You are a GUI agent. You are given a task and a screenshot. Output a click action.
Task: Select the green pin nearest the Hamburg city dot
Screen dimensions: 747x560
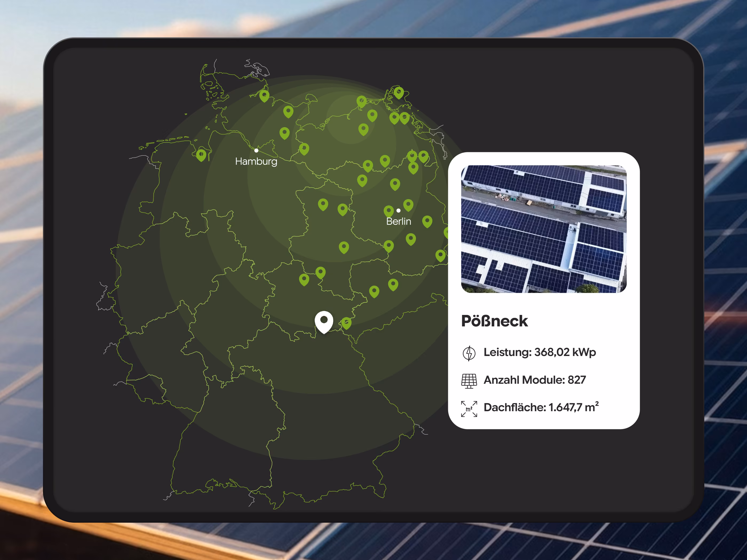pos(284,133)
